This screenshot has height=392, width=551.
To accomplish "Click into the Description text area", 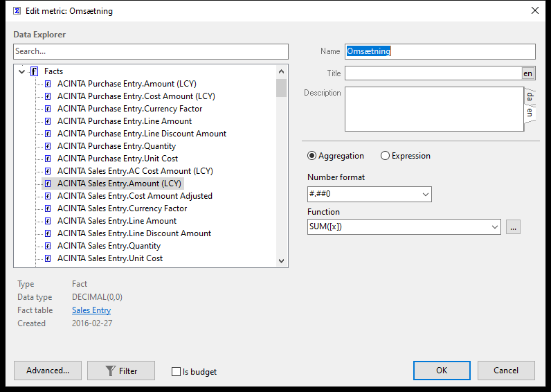I will click(434, 109).
